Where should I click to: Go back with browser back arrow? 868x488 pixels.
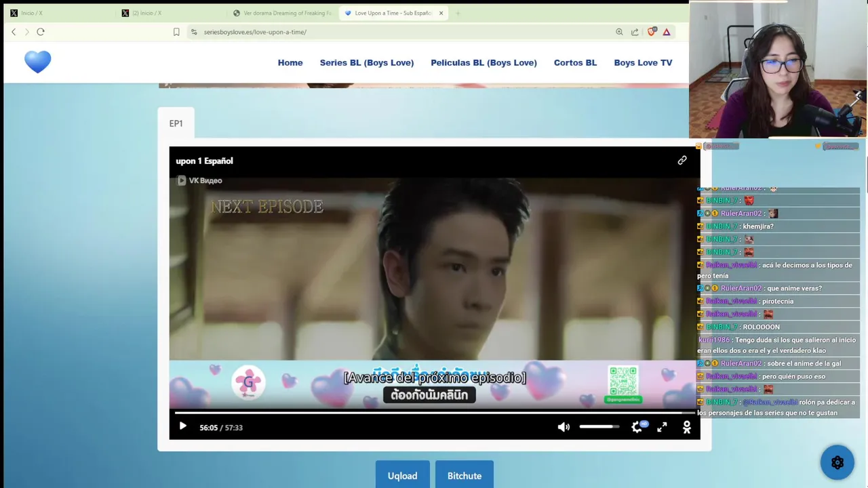[14, 32]
